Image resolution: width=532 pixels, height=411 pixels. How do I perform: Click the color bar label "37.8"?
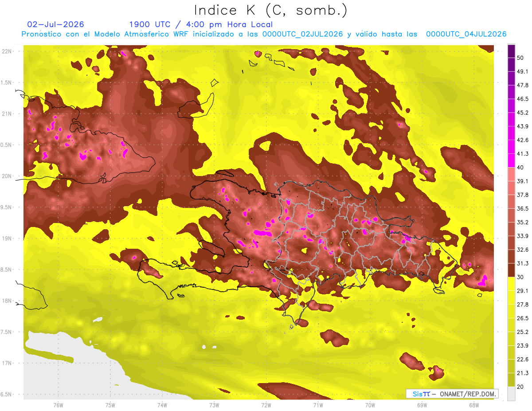click(x=523, y=195)
